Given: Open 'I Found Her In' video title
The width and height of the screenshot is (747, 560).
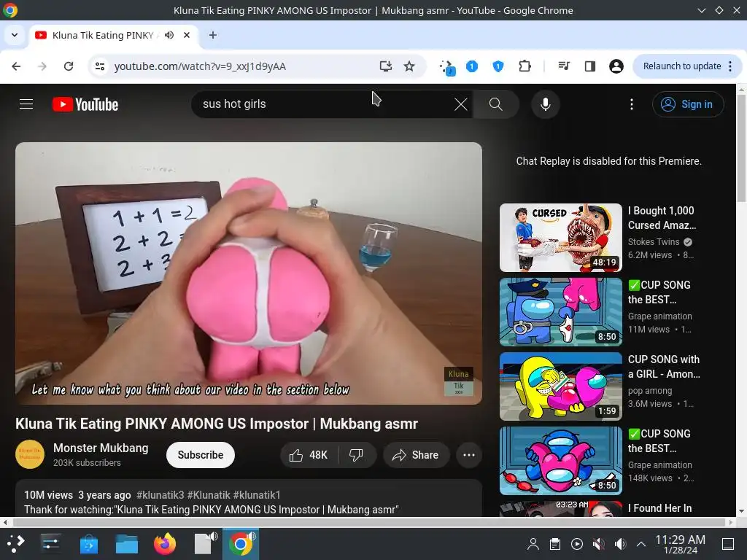Looking at the screenshot, I should pyautogui.click(x=659, y=508).
